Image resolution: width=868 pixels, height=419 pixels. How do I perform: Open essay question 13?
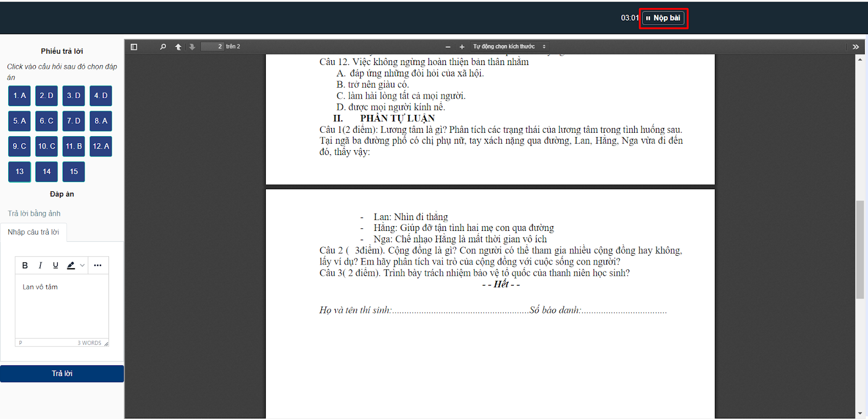20,172
